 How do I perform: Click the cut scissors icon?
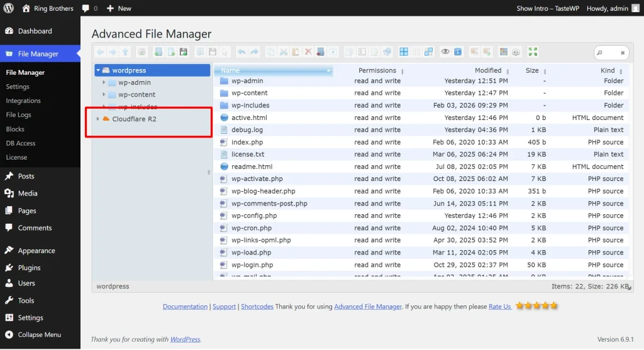coord(284,52)
